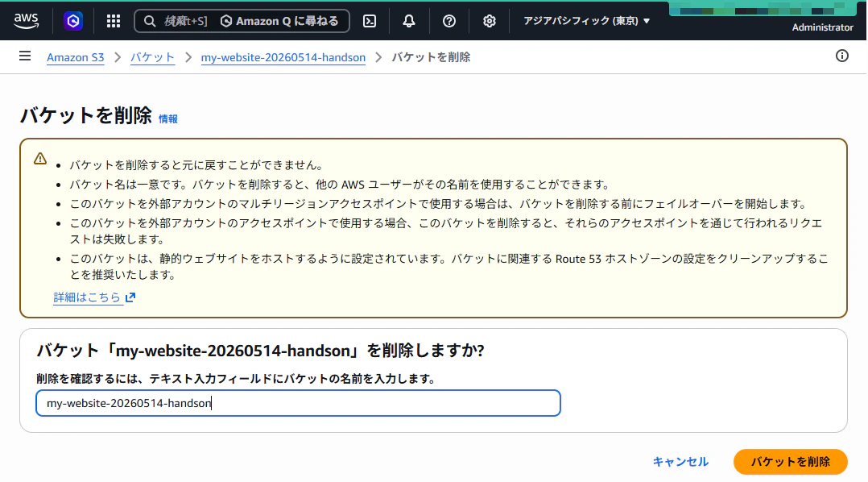Viewport: 868px width, 482px height.
Task: Click warning text 元に戻すことができません
Action: point(196,165)
